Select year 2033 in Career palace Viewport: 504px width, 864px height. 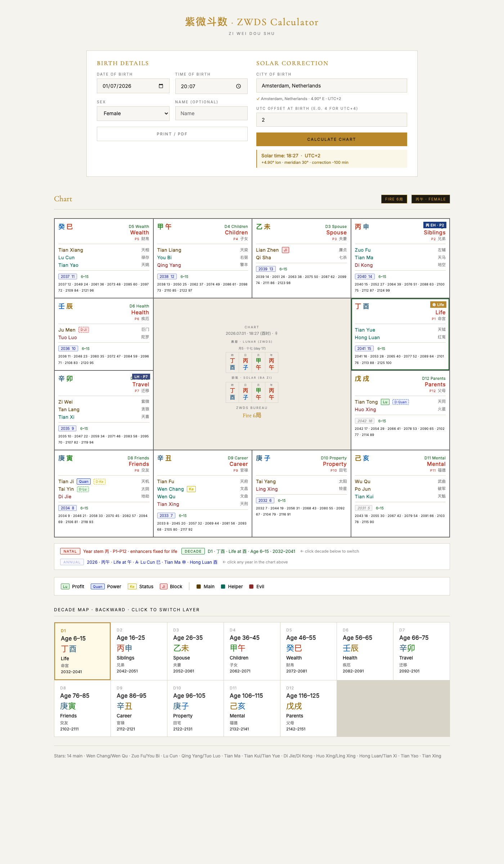coord(166,516)
